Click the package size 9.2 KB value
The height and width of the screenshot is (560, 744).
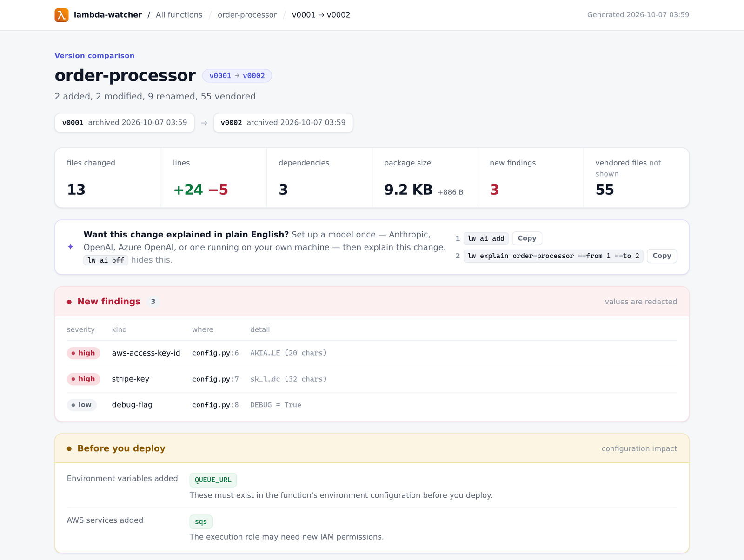point(408,190)
